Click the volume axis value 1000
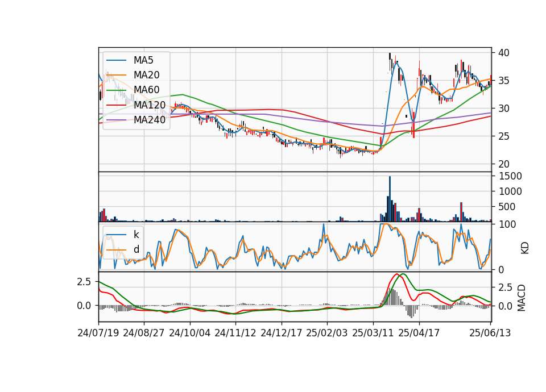 (x=510, y=191)
